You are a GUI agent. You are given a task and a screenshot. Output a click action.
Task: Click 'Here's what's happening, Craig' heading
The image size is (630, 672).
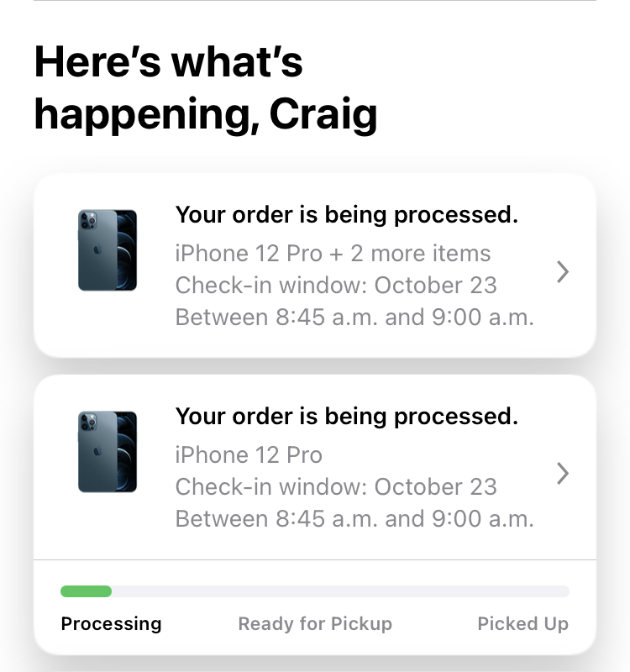click(x=206, y=88)
